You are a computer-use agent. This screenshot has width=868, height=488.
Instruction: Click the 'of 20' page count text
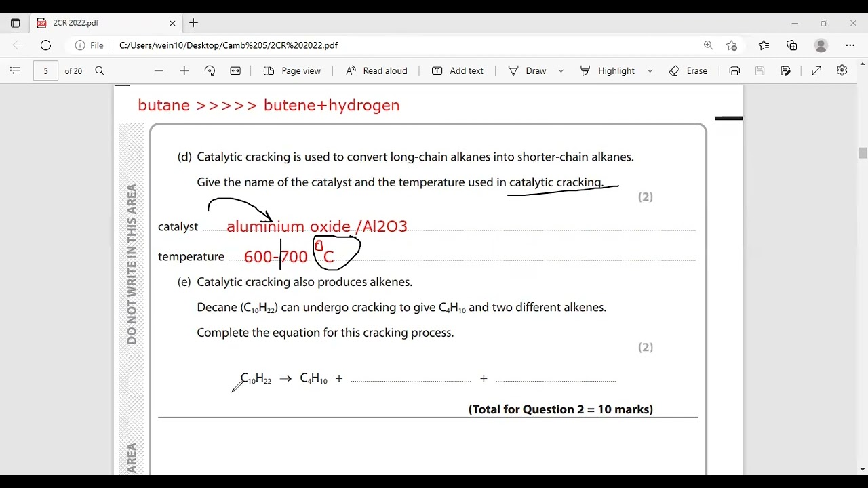coord(73,70)
